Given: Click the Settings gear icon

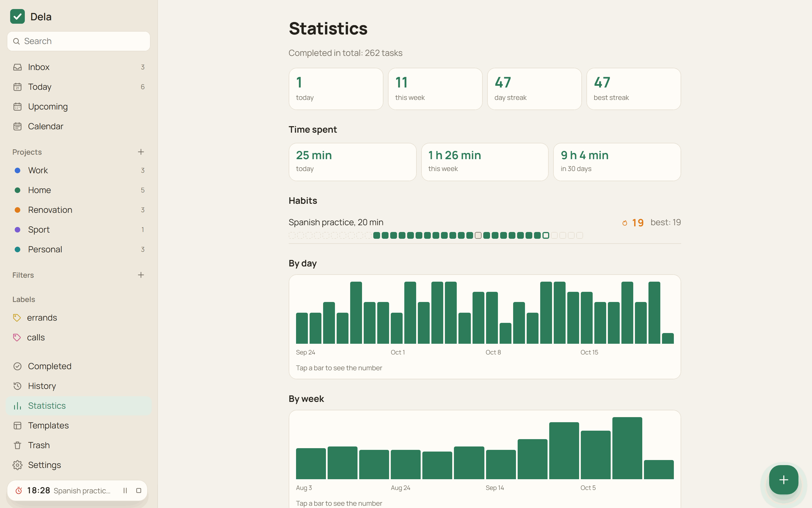Looking at the screenshot, I should pos(17,465).
